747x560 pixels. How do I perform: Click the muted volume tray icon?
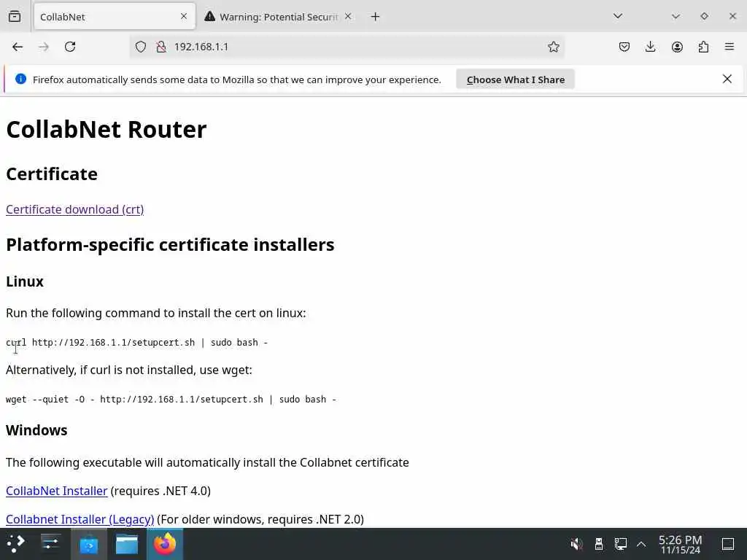point(576,544)
